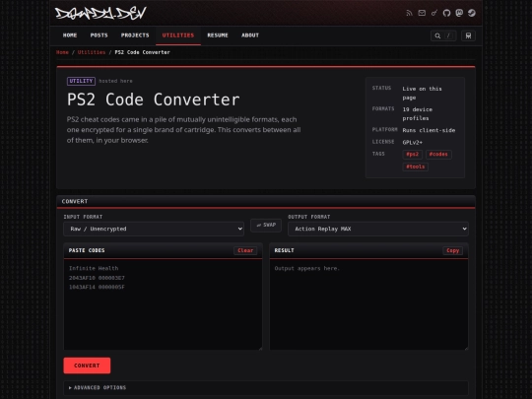Follow the Home breadcrumb link
Image resolution: width=532 pixels, height=399 pixels.
click(x=62, y=52)
